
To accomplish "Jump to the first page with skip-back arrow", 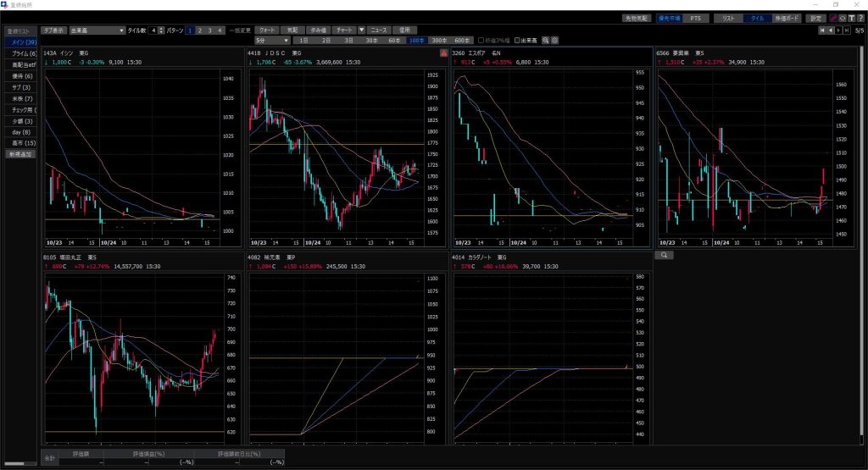I will click(821, 30).
